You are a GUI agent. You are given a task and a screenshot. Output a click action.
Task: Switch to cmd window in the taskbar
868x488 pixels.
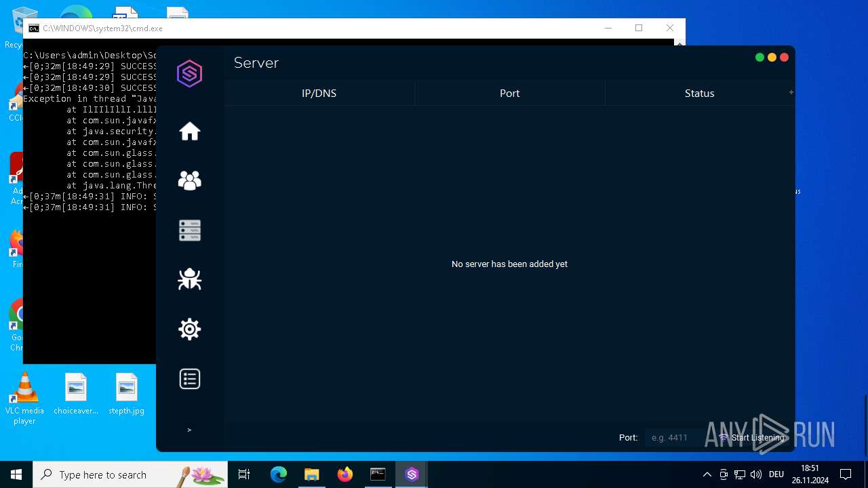coord(378,474)
